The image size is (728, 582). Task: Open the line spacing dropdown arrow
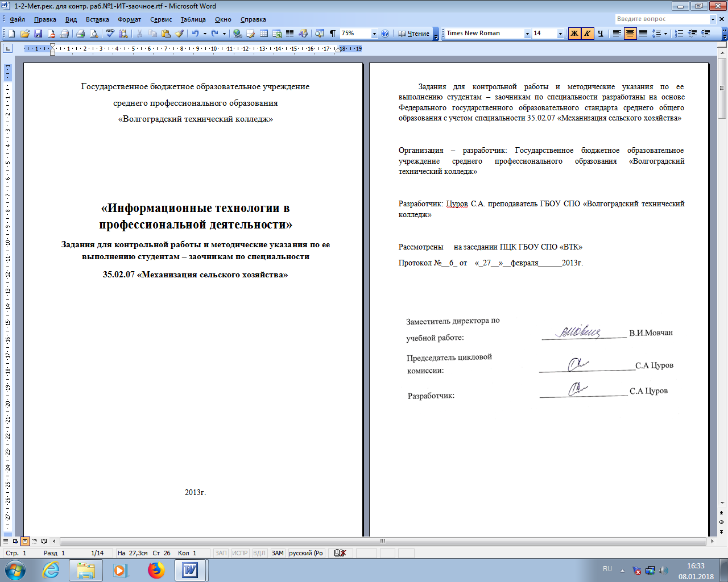(665, 34)
